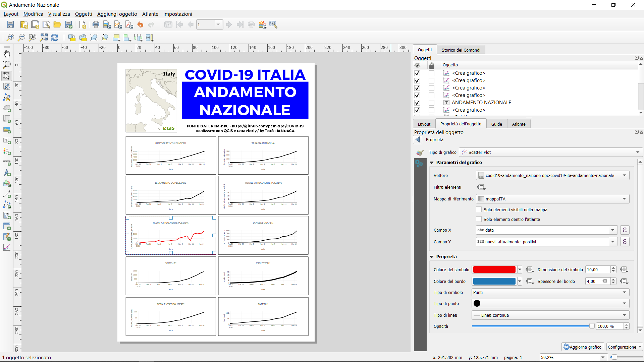This screenshot has width=644, height=362.
Task: Click the Campo Y expression button
Action: click(x=625, y=242)
